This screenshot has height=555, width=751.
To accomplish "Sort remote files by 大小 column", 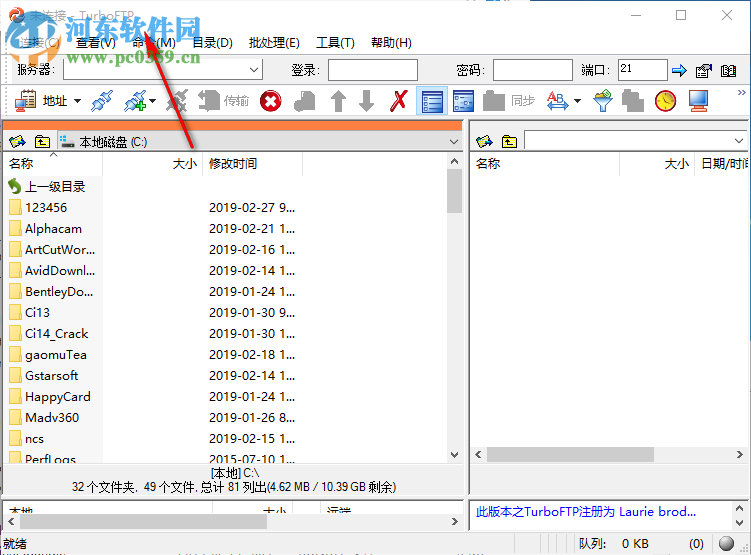I will 657,164.
